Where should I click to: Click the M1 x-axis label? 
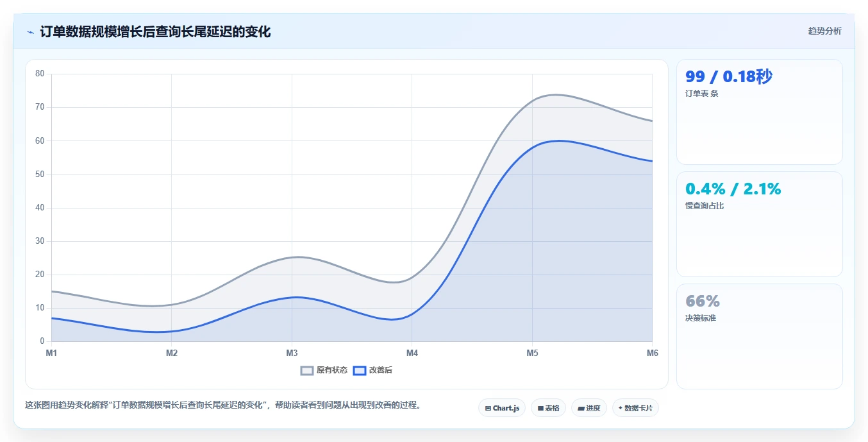(x=51, y=353)
